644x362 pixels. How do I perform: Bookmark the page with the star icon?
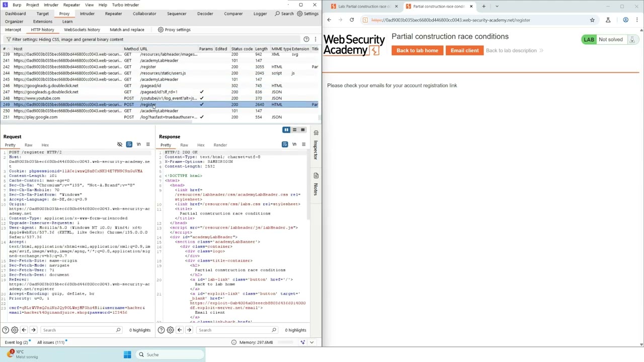click(x=592, y=20)
